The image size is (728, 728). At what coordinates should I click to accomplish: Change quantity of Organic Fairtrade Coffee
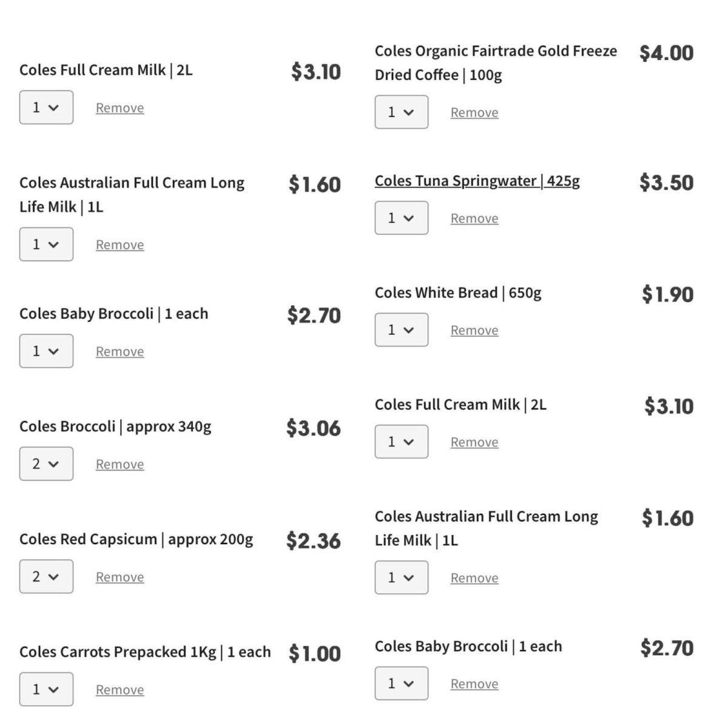[401, 112]
